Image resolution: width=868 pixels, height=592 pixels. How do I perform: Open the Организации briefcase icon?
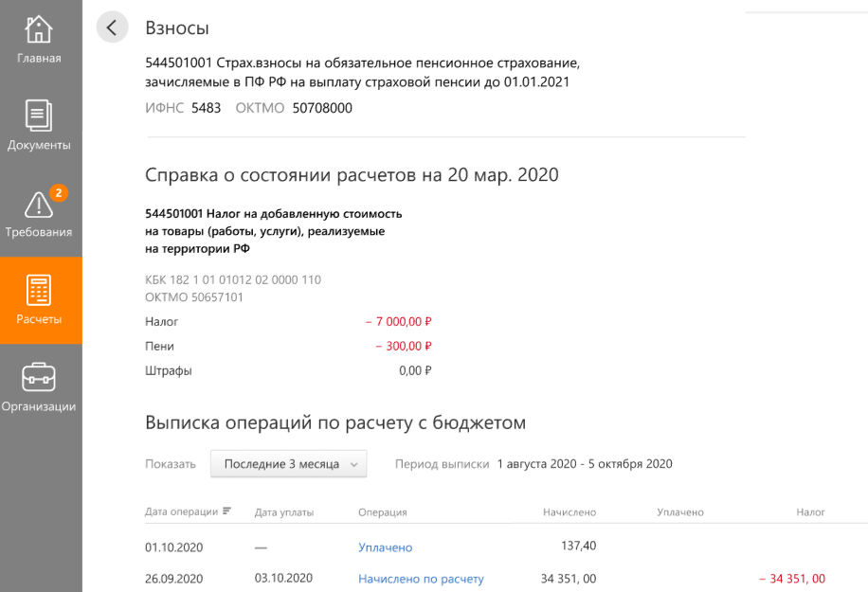click(38, 377)
